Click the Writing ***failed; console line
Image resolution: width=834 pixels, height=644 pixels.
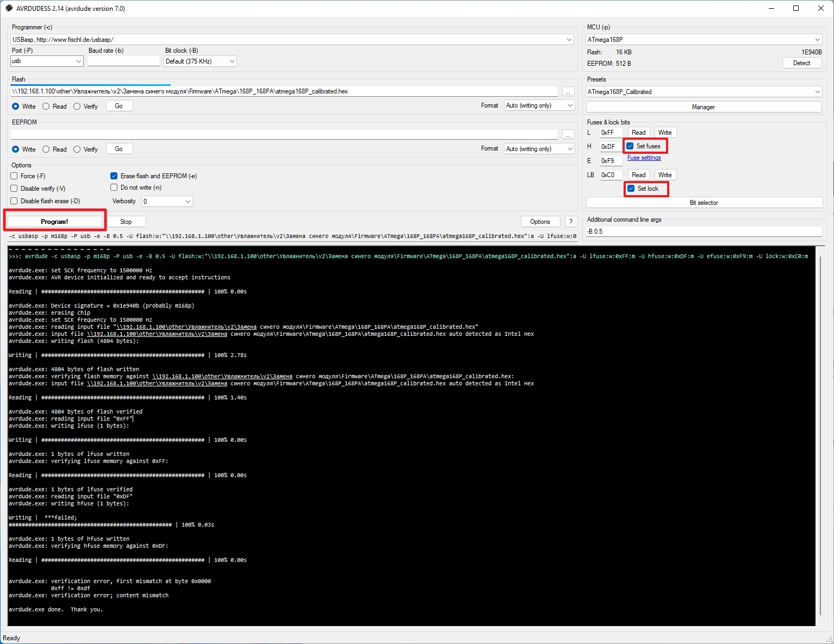pos(43,518)
